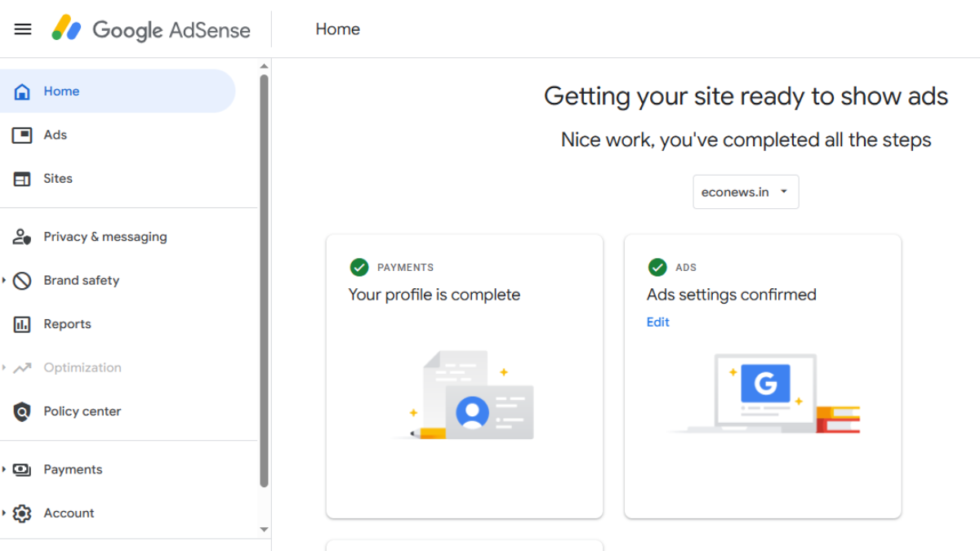Open the econews.in site selector

tap(745, 191)
